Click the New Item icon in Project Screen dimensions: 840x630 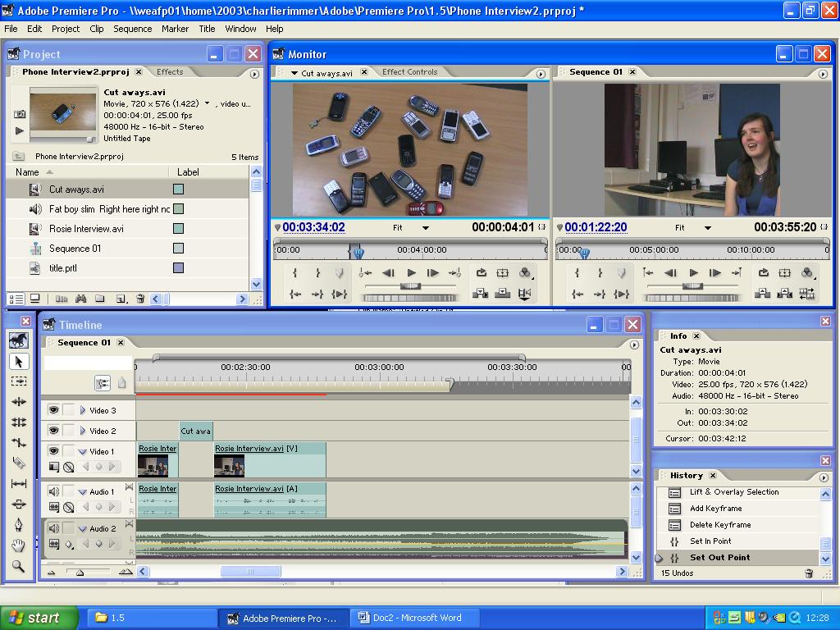coord(121,299)
